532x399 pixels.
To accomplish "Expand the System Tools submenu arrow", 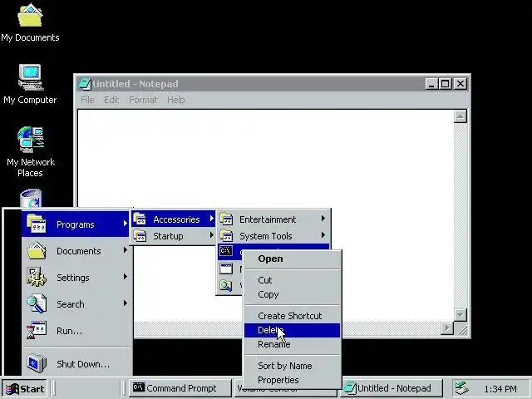I will 323,234.
